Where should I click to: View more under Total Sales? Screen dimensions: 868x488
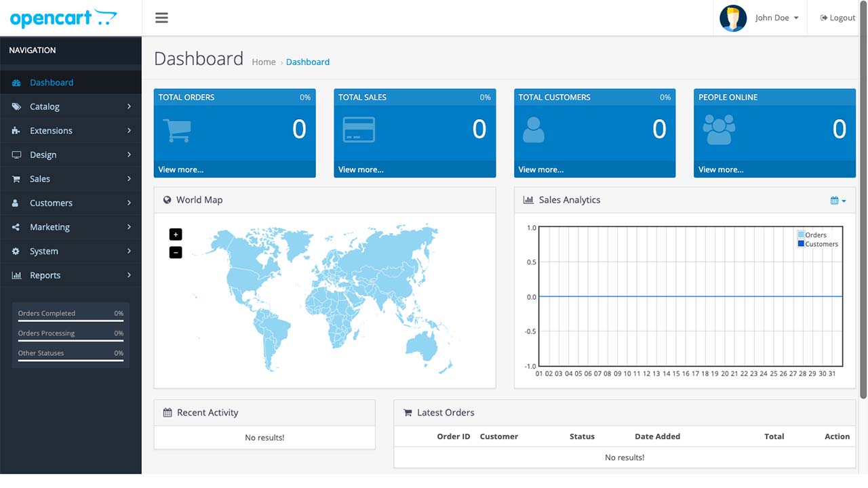pos(361,169)
